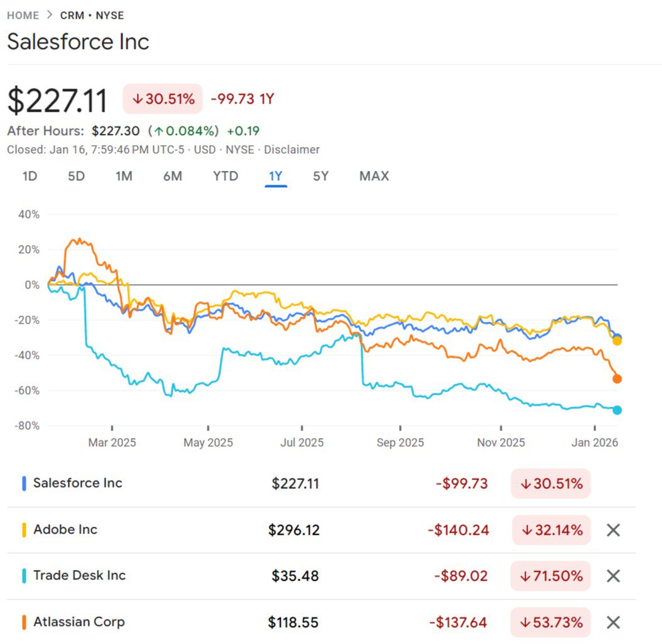Click the blue Salesforce color marker
662x644 pixels.
pyautogui.click(x=24, y=483)
